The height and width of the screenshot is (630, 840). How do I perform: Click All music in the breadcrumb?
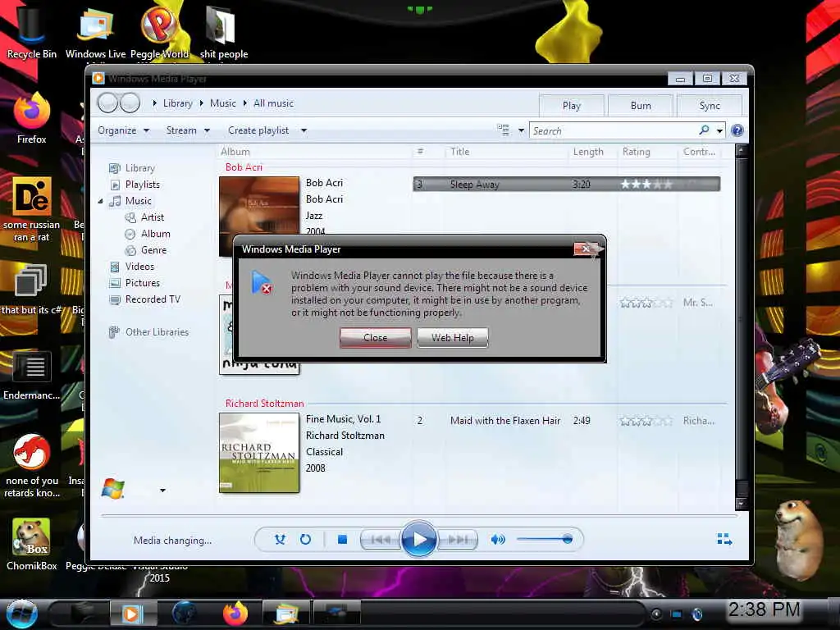click(273, 103)
